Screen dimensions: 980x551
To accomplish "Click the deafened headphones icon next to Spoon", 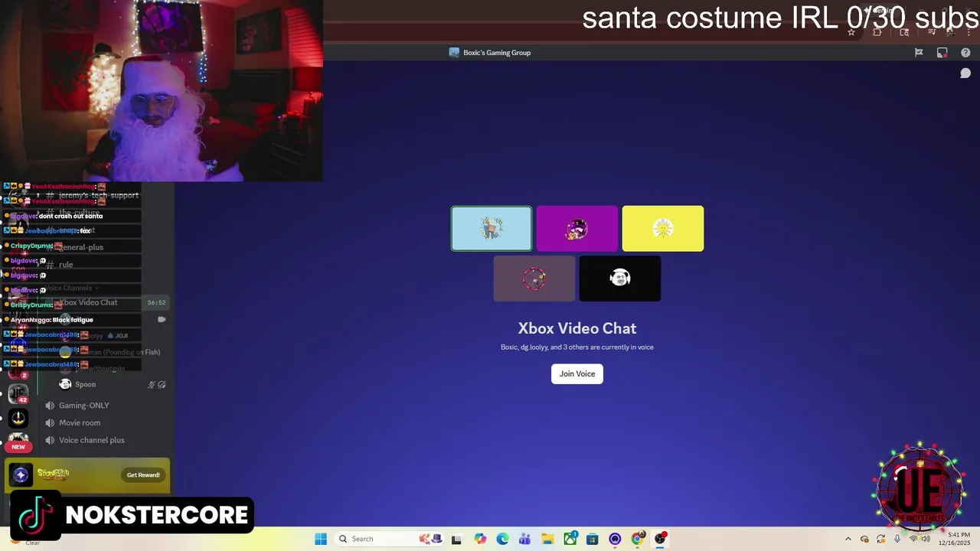I will pos(162,385).
